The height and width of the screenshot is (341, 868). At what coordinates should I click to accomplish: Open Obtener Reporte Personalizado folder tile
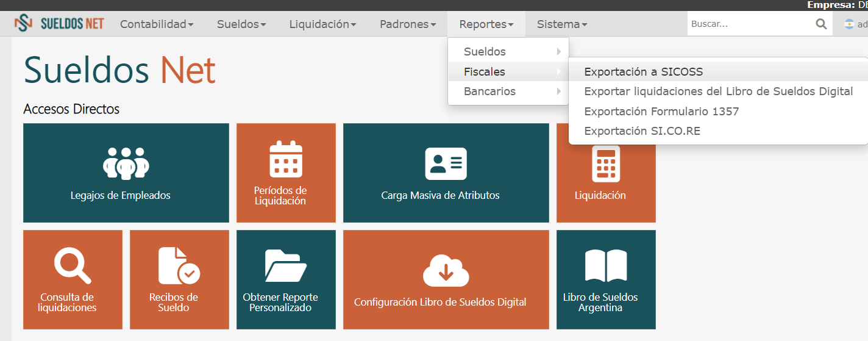point(286,279)
